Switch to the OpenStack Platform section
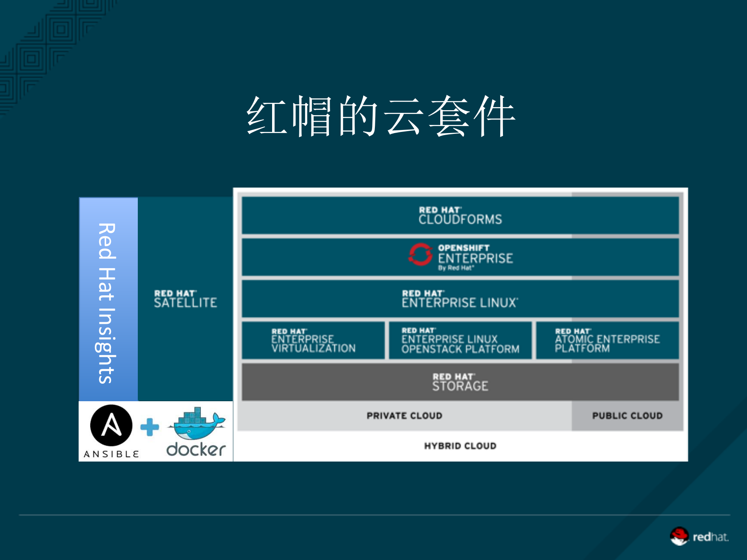 coord(460,340)
